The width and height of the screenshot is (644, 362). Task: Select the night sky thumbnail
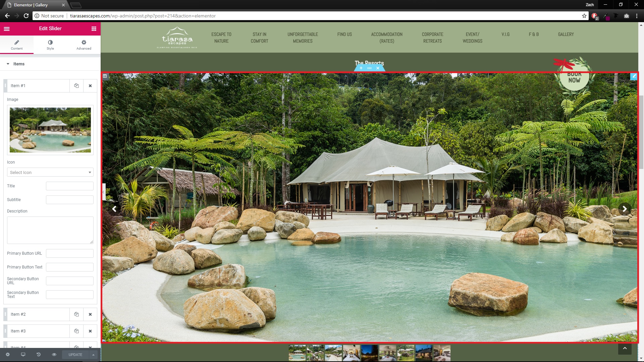pos(370,353)
